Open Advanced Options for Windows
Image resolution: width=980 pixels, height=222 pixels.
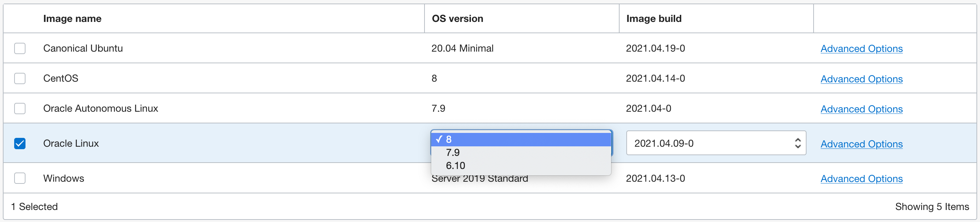[861, 178]
